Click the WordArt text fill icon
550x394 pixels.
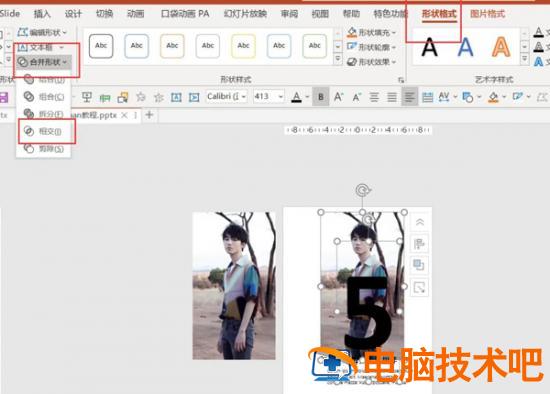[538, 32]
